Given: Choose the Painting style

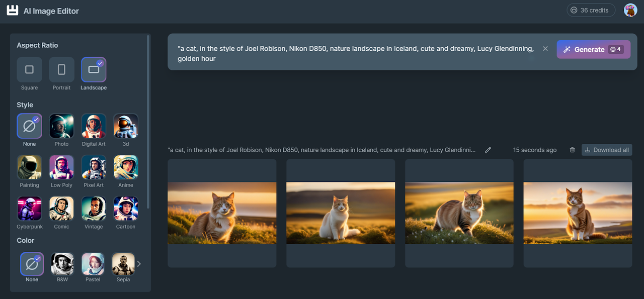Looking at the screenshot, I should coord(29,167).
